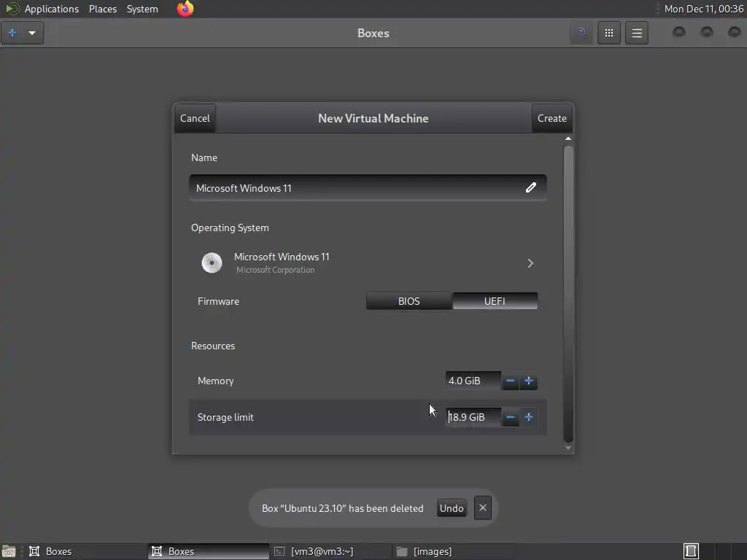Click the Create button
747x560 pixels.
[551, 118]
